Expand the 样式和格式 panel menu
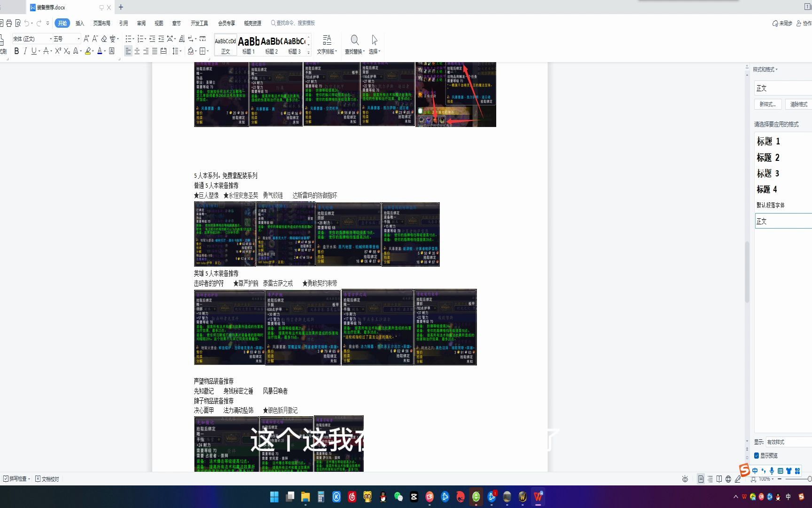 pos(765,70)
